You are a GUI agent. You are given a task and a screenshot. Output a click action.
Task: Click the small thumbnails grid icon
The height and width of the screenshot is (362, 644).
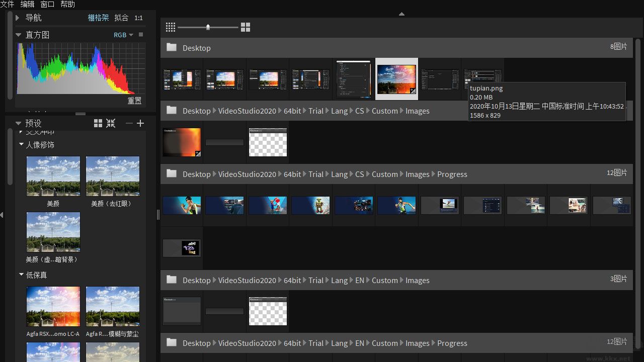(171, 27)
